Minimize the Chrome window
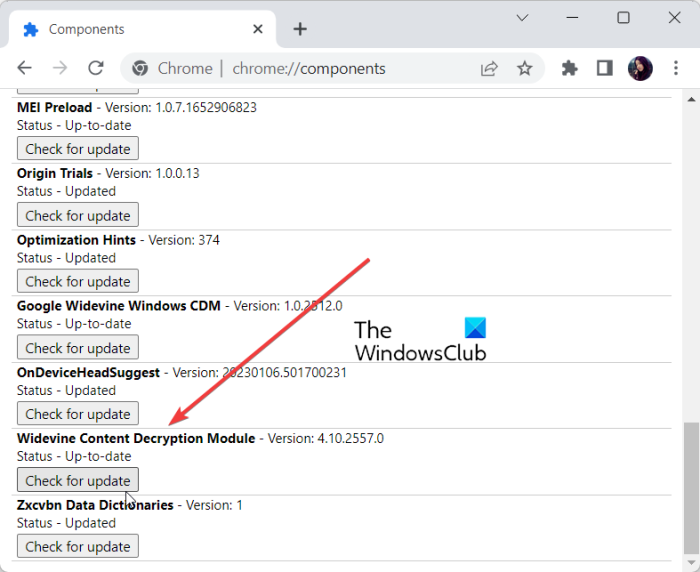Screen dimensions: 700x572 572,18
